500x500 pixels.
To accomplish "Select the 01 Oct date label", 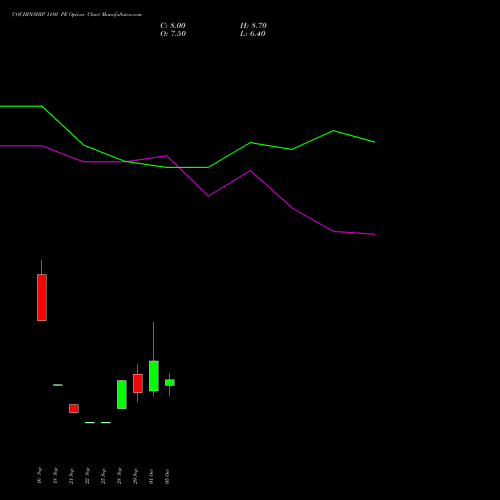I will coord(151,476).
